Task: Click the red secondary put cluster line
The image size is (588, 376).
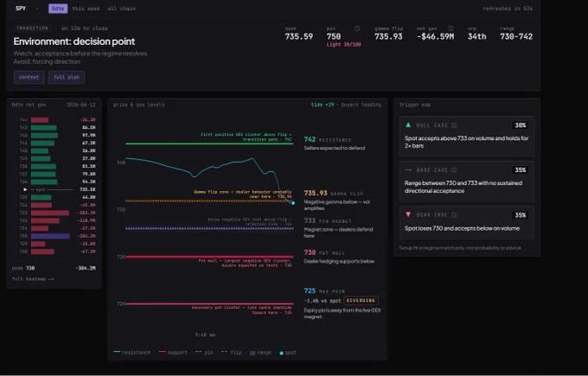Action: pos(209,303)
